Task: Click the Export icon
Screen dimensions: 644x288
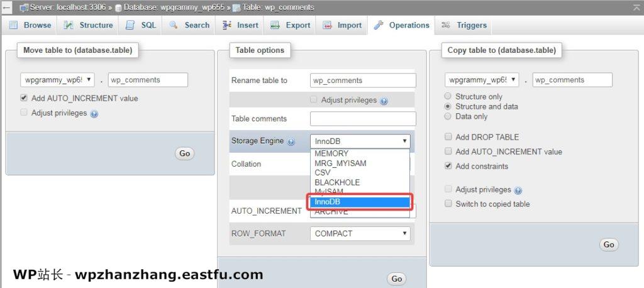Action: [x=275, y=25]
